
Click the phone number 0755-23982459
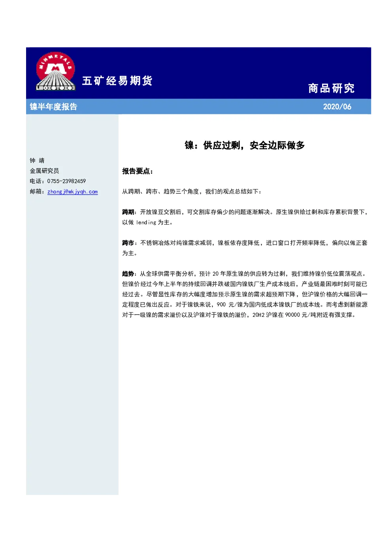[66, 181]
